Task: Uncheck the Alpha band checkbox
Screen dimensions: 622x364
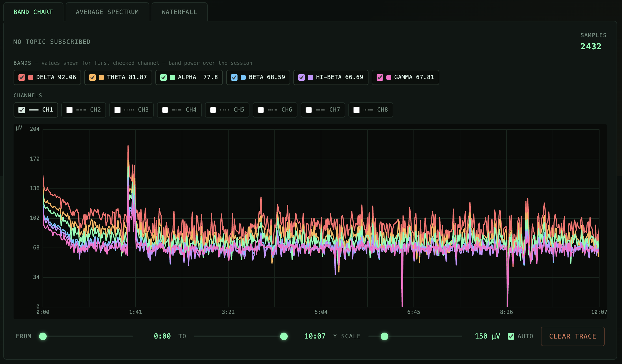Action: pyautogui.click(x=163, y=77)
